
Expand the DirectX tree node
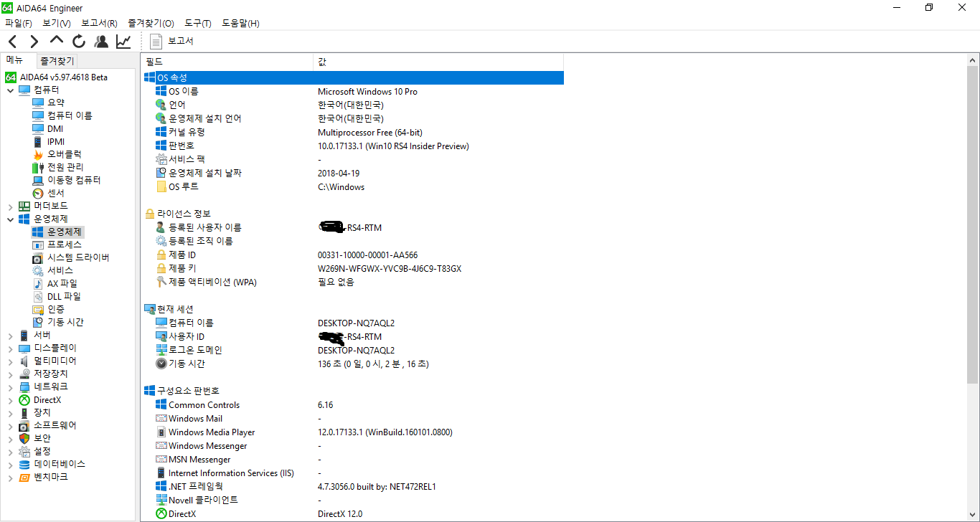pyautogui.click(x=10, y=399)
